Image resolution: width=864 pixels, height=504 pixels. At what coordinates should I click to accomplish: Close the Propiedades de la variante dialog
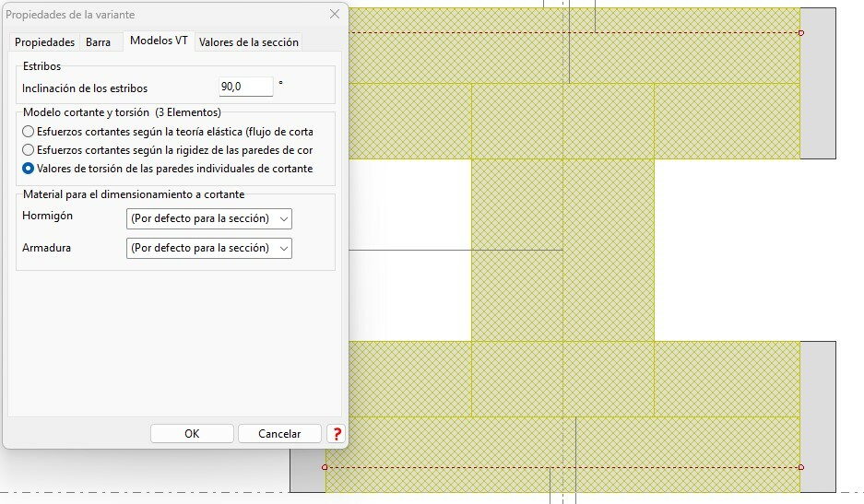click(334, 15)
